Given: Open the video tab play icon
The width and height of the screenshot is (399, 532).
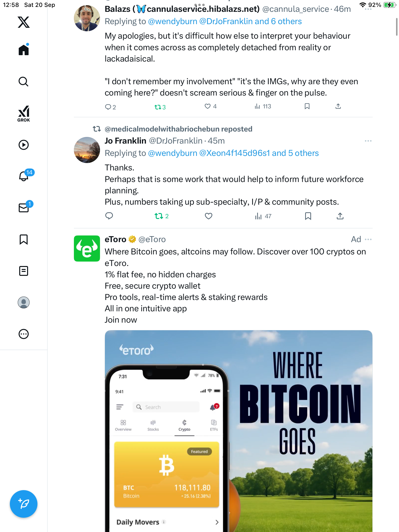Looking at the screenshot, I should point(24,145).
